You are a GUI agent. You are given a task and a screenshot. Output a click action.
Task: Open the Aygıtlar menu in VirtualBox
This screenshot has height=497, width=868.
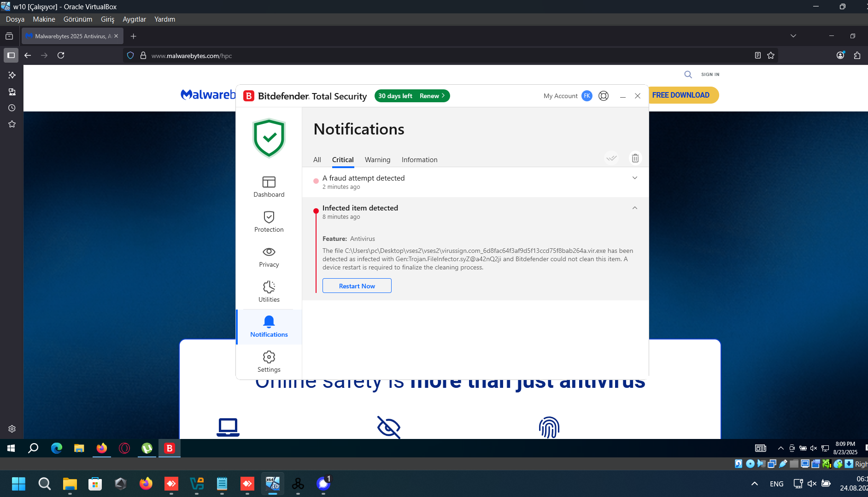(x=134, y=19)
